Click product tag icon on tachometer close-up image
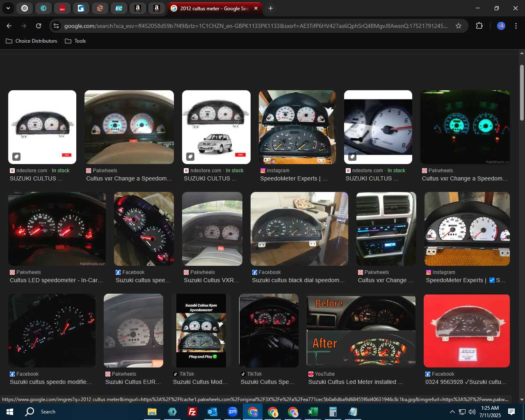The width and height of the screenshot is (525, 420). tap(352, 156)
